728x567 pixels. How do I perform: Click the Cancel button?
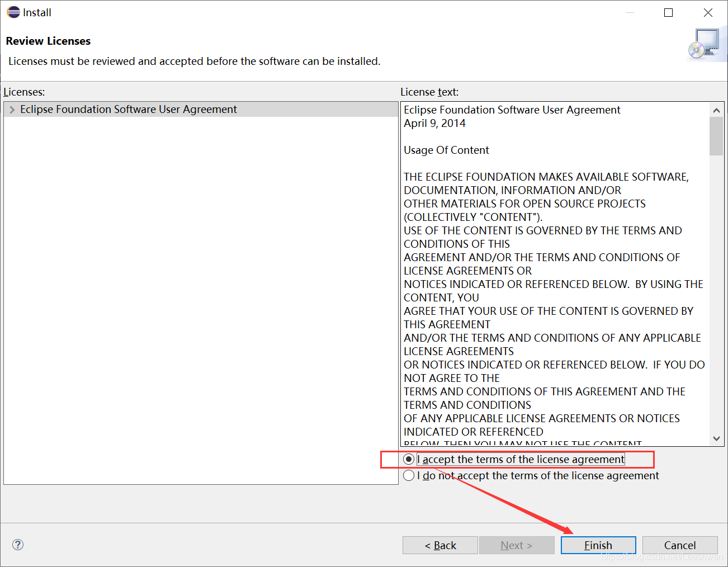(x=680, y=545)
